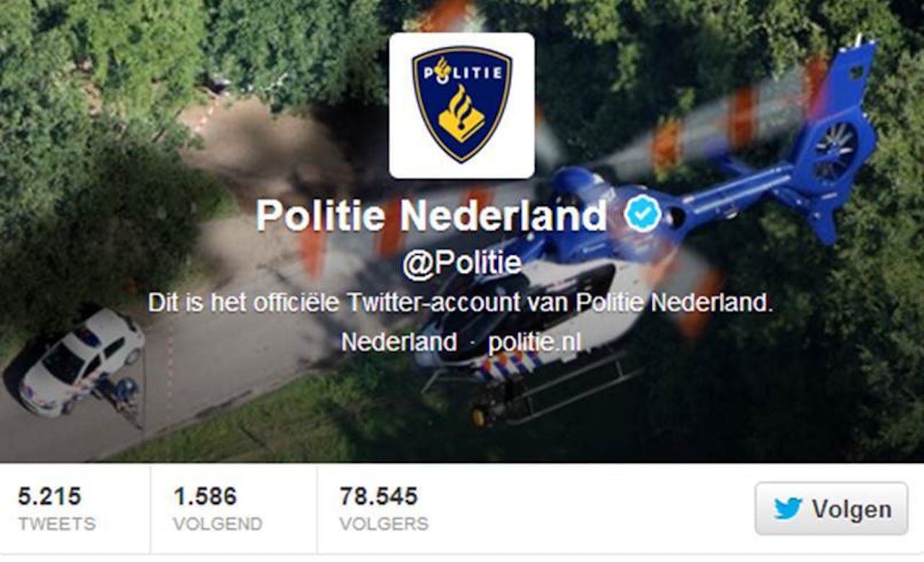
Task: Open the politie.nl website link
Action: (534, 342)
